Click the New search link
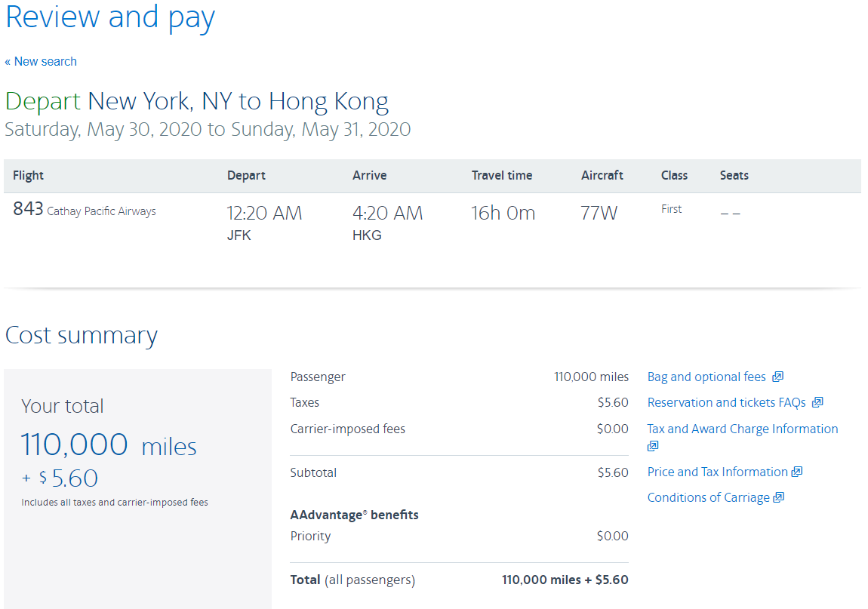Image resolution: width=868 pixels, height=609 pixels. [x=41, y=61]
